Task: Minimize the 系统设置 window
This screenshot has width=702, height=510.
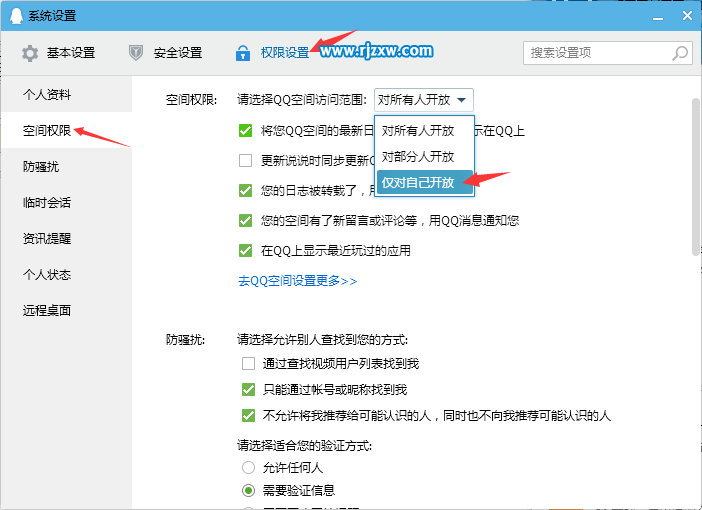Action: click(658, 17)
